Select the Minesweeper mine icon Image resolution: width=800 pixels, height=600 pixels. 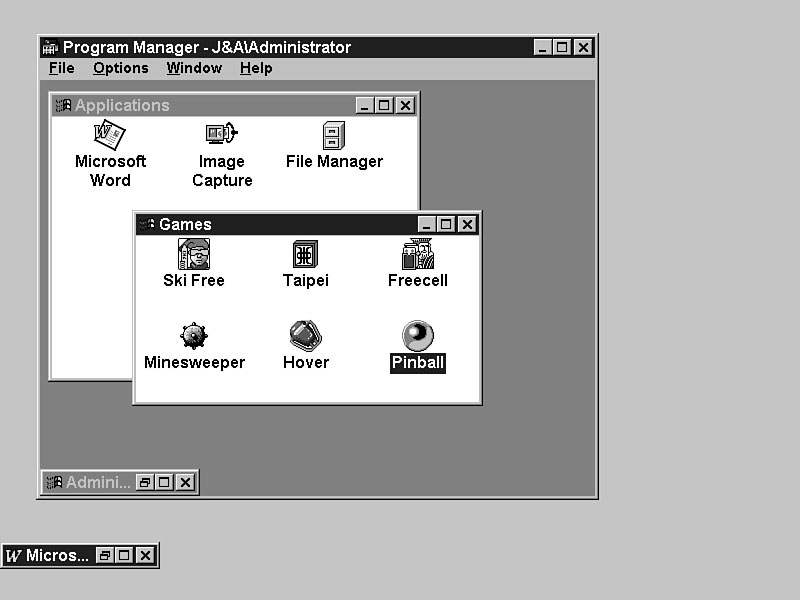193,336
